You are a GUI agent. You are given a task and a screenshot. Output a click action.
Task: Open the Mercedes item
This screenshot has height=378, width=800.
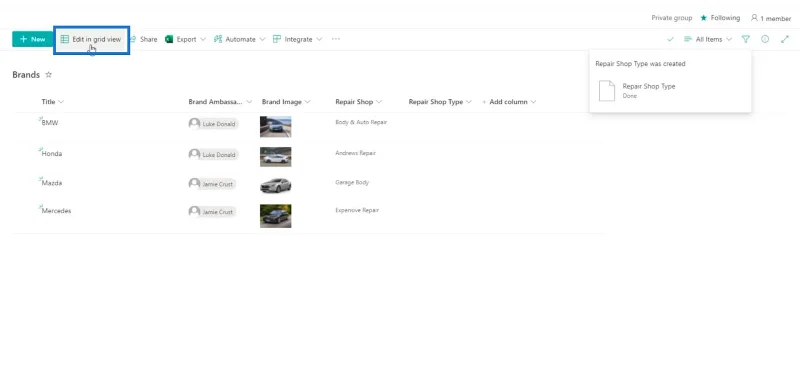pyautogui.click(x=57, y=211)
